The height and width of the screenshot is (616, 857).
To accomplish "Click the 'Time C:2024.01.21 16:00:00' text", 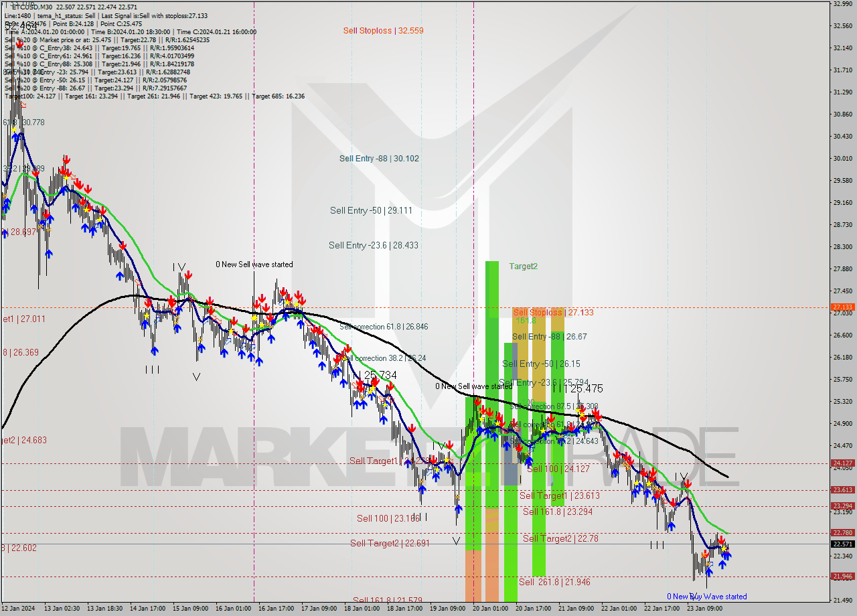I will tap(217, 31).
